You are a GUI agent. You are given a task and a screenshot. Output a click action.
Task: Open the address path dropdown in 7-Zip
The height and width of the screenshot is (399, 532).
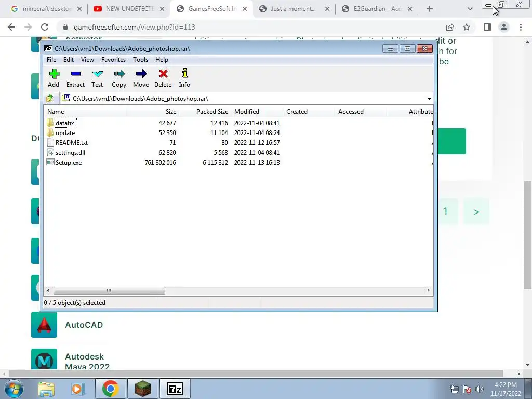pyautogui.click(x=429, y=98)
